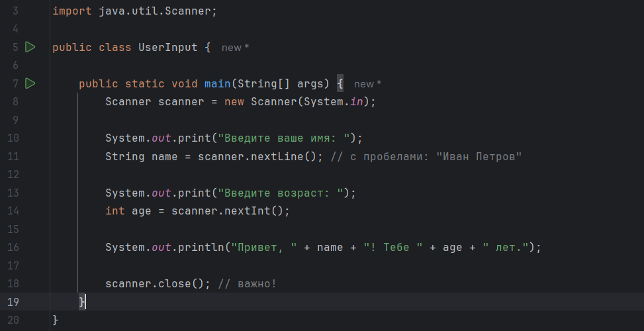The image size is (644, 331).
Task: Click the 'String[] args' parameter
Action: [280, 84]
